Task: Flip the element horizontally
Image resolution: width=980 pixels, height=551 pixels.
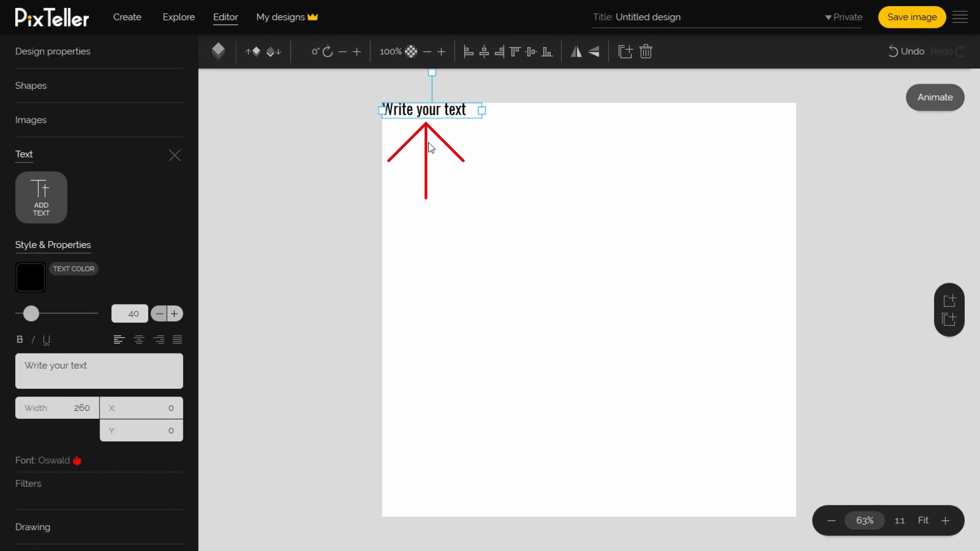Action: (576, 52)
